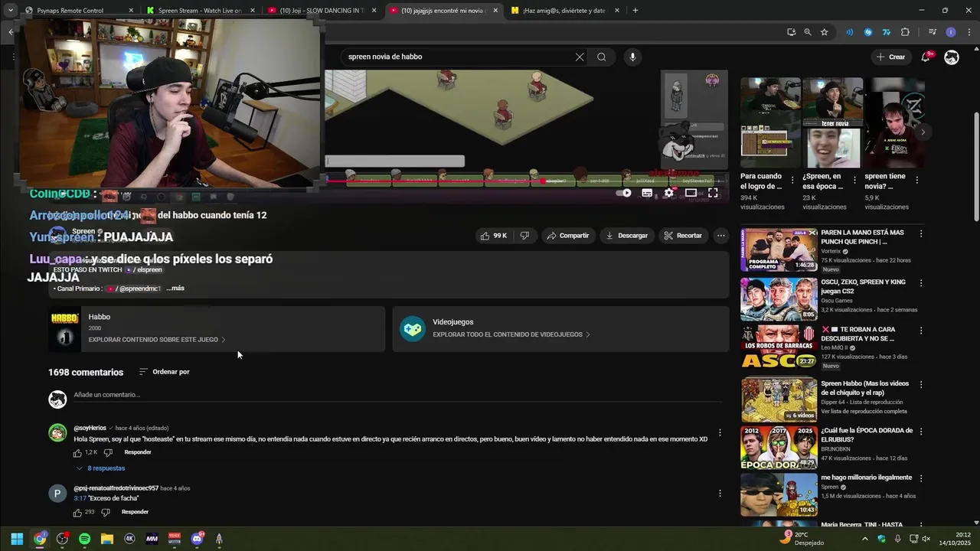The width and height of the screenshot is (980, 551).
Task: Switch to theater mode view
Action: 691,193
